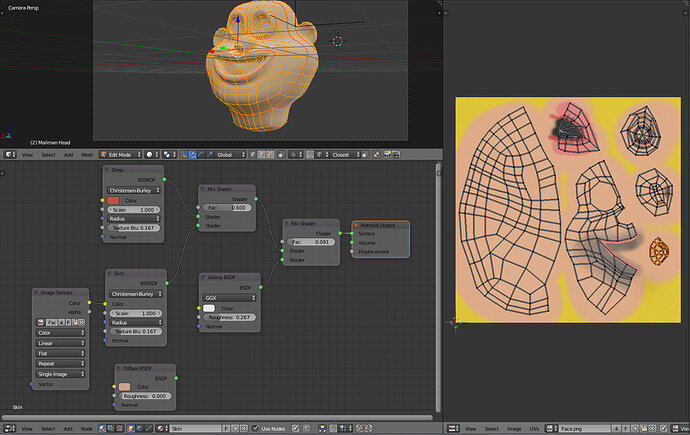This screenshot has height=435, width=690.
Task: Open the GGX distribution dropdown
Action: pos(230,297)
